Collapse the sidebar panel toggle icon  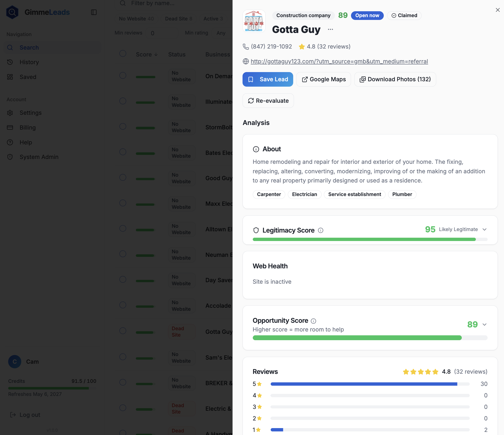(x=94, y=12)
